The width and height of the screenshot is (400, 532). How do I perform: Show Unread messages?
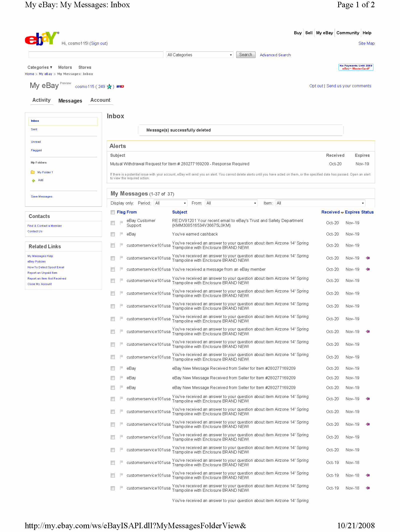[36, 142]
